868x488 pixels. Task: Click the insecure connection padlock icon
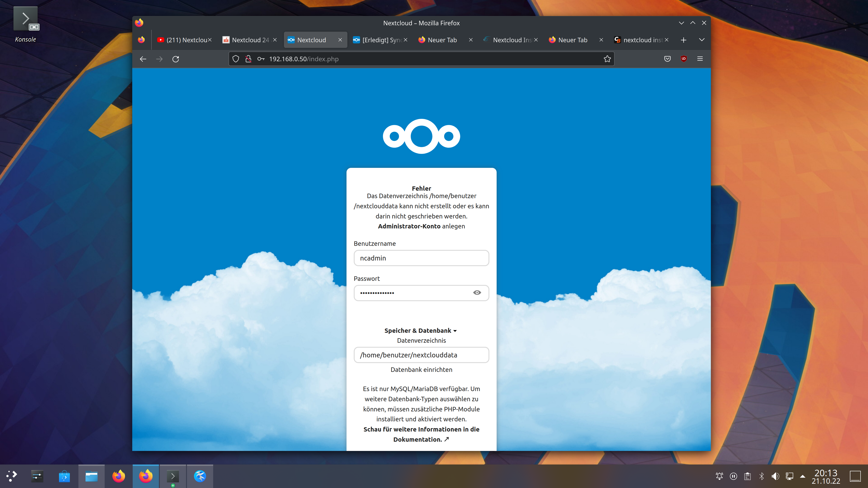tap(248, 59)
